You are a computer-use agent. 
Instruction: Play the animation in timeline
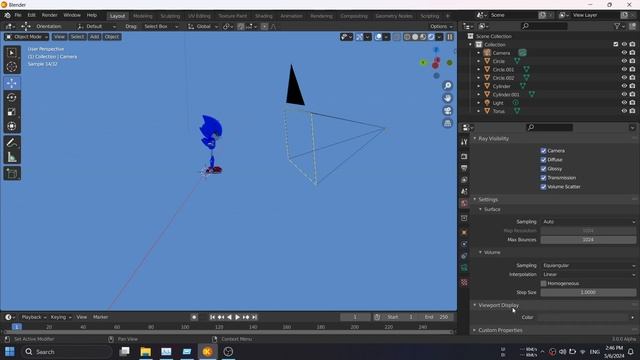pos(238,317)
